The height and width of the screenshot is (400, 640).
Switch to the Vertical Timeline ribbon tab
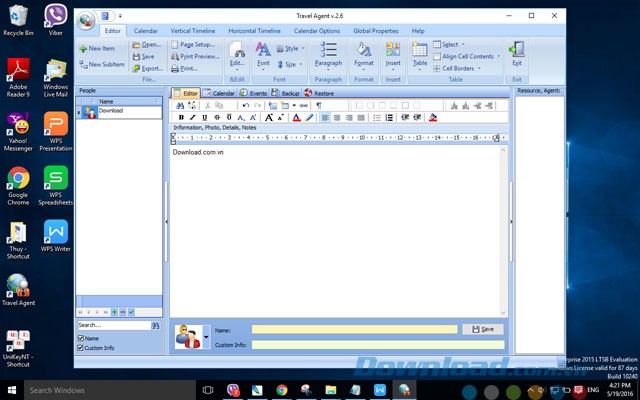[194, 31]
